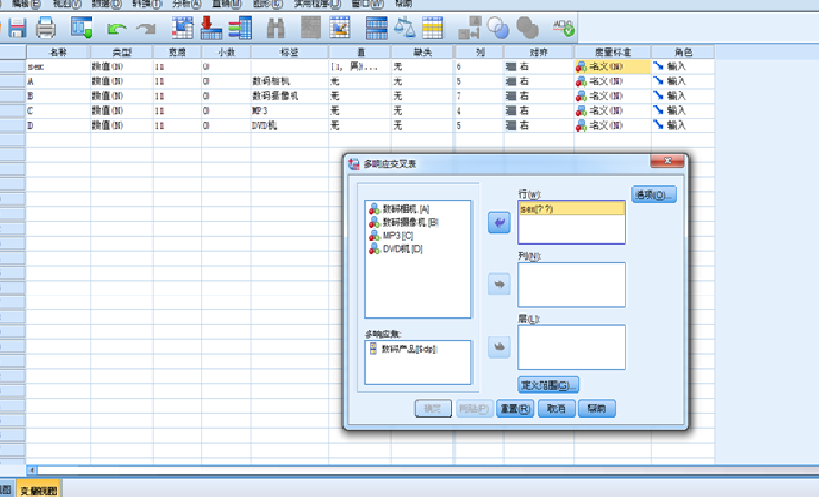The image size is (819, 497).
Task: Open the Variables info toolbar icon
Action: pyautogui.click(x=240, y=28)
